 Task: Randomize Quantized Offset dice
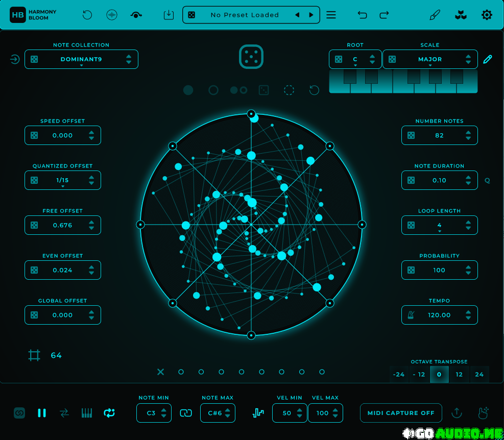coord(34,180)
